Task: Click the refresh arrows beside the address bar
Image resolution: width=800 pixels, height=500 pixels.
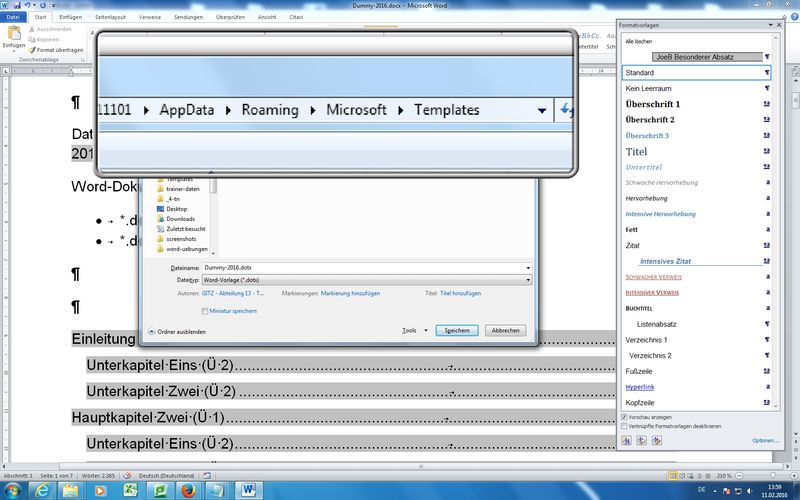Action: pyautogui.click(x=565, y=110)
